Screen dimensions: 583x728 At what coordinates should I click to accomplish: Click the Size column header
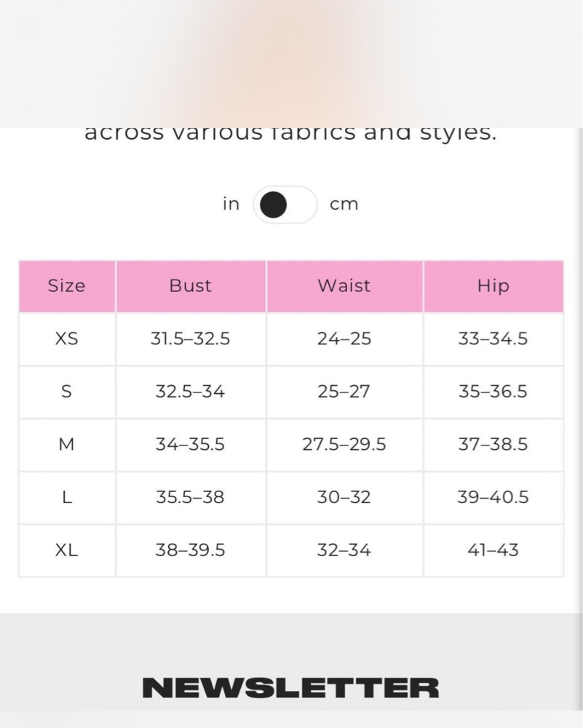point(67,286)
